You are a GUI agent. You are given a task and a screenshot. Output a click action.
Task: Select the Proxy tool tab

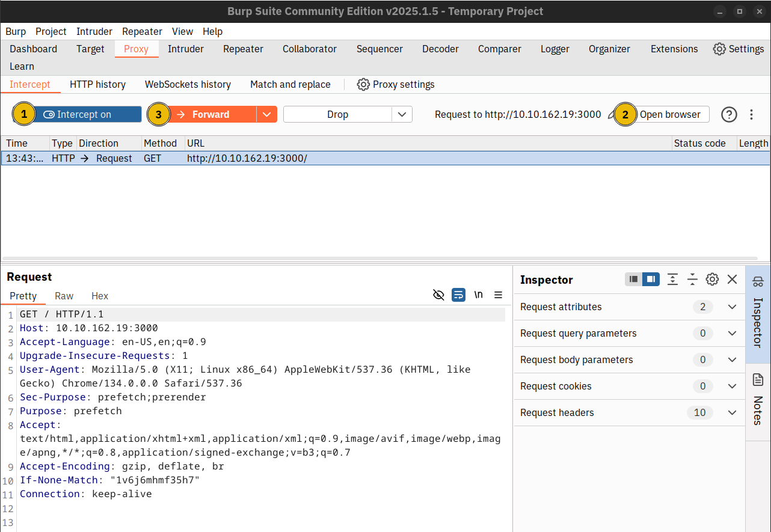pyautogui.click(x=136, y=49)
